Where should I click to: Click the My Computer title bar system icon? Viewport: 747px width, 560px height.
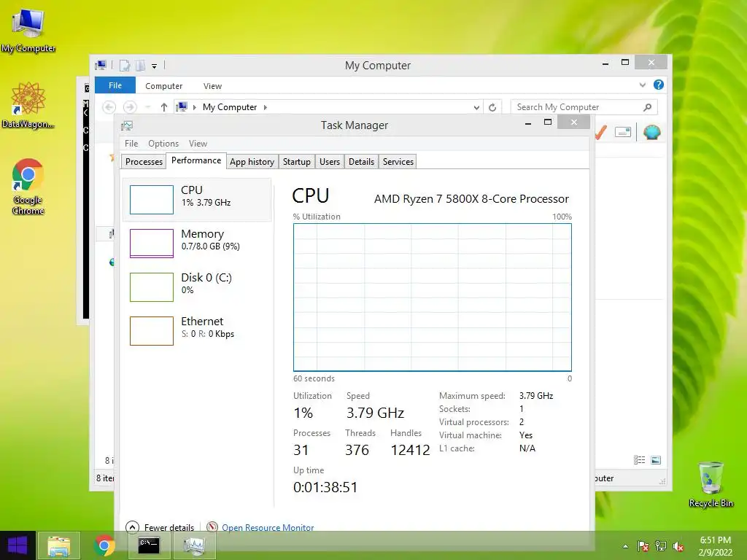(101, 65)
